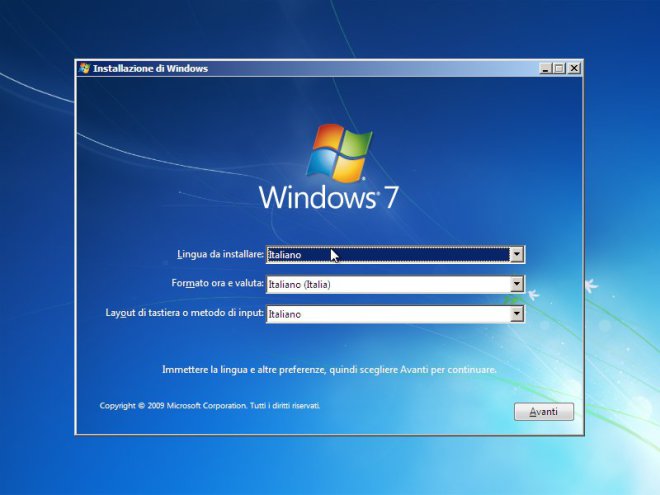Click the Formato ora e valuta label
Screen dimensions: 660x495
(x=217, y=284)
